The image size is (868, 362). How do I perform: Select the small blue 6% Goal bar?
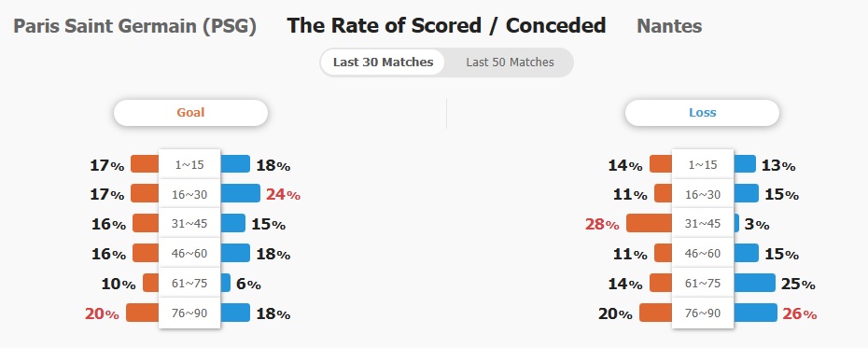click(225, 283)
